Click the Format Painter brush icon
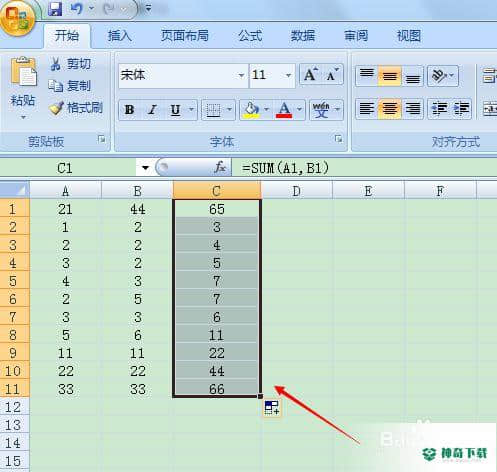 (x=56, y=108)
